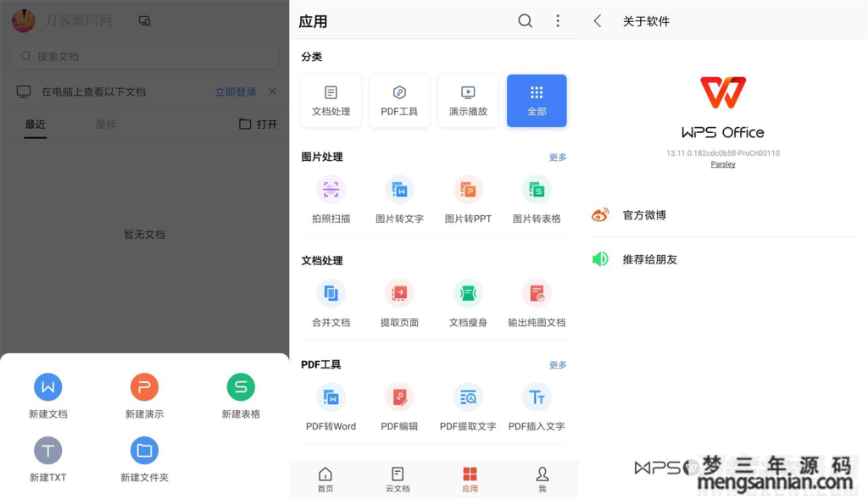Open the three-dot more options menu
The width and height of the screenshot is (868, 499).
[x=558, y=21]
